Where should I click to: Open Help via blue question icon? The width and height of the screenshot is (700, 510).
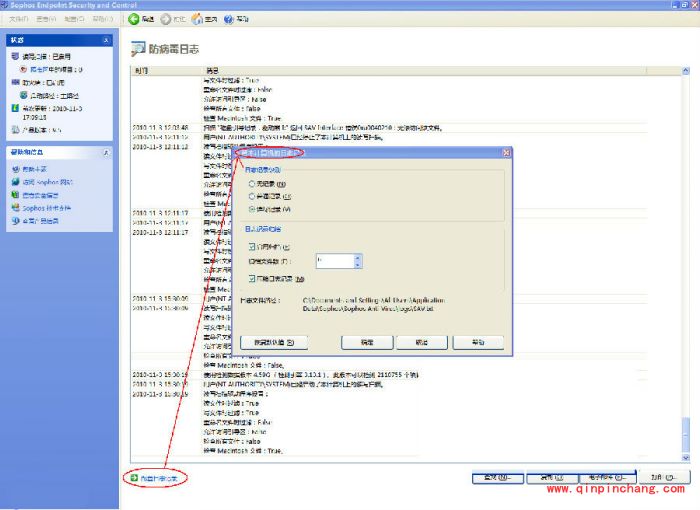230,19
